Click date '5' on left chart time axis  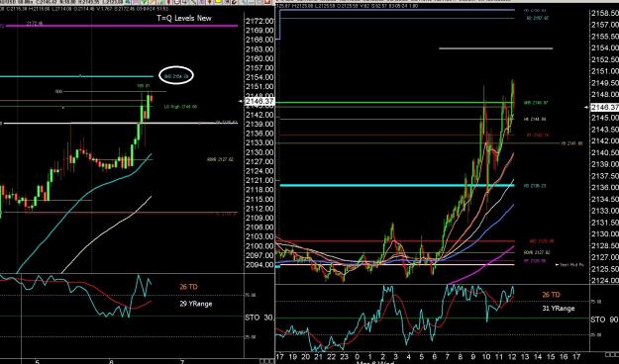(37, 362)
